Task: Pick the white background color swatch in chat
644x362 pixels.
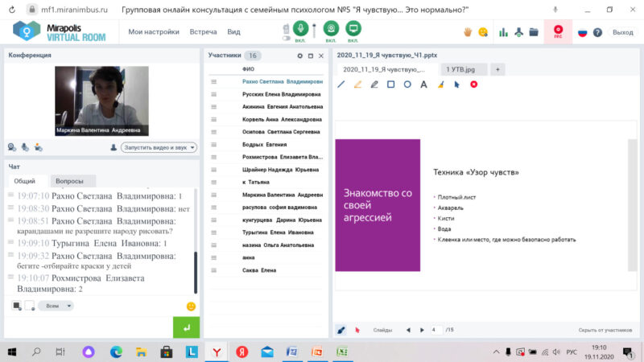Action: [x=30, y=306]
